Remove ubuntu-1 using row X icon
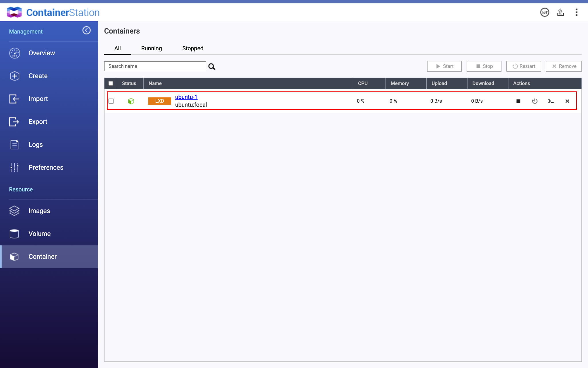588x368 pixels. coord(567,101)
